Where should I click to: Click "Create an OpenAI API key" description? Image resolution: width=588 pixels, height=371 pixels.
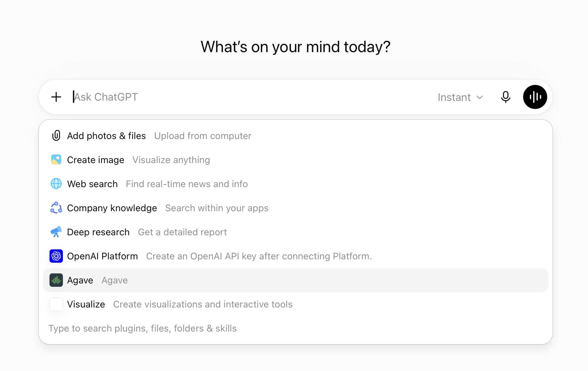click(x=259, y=256)
